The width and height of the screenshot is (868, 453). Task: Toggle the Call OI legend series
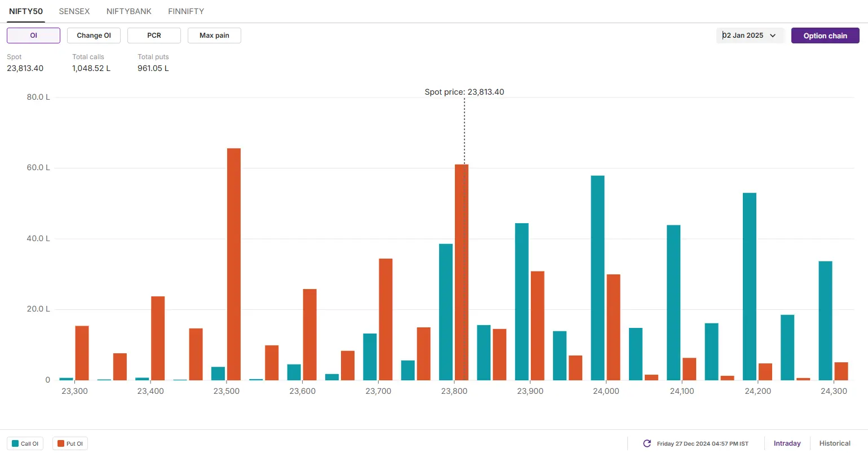tap(25, 443)
